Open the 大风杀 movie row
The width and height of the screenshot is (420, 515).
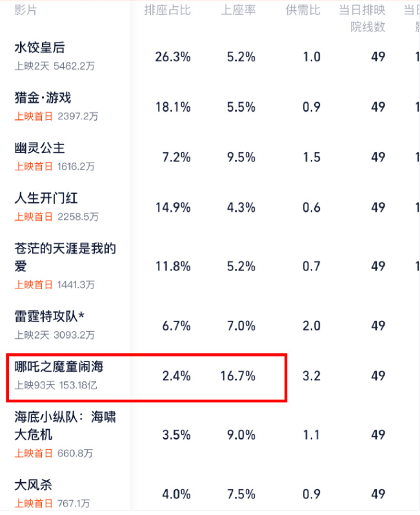tap(33, 485)
